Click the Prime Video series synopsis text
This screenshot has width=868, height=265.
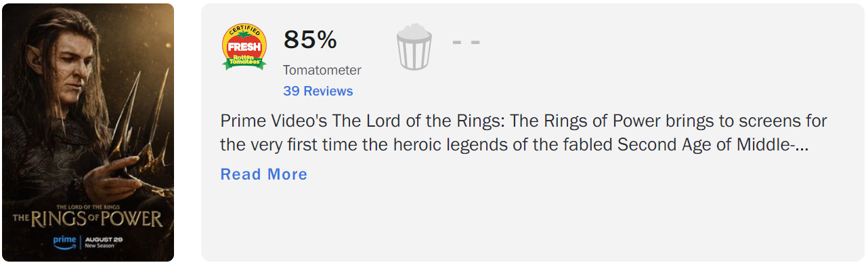pos(524,133)
